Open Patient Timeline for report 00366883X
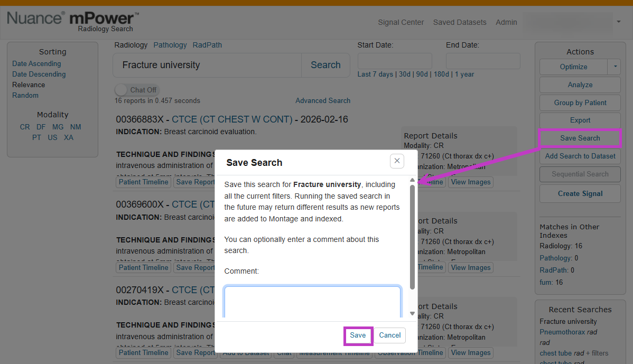This screenshot has height=364, width=633. [x=143, y=182]
